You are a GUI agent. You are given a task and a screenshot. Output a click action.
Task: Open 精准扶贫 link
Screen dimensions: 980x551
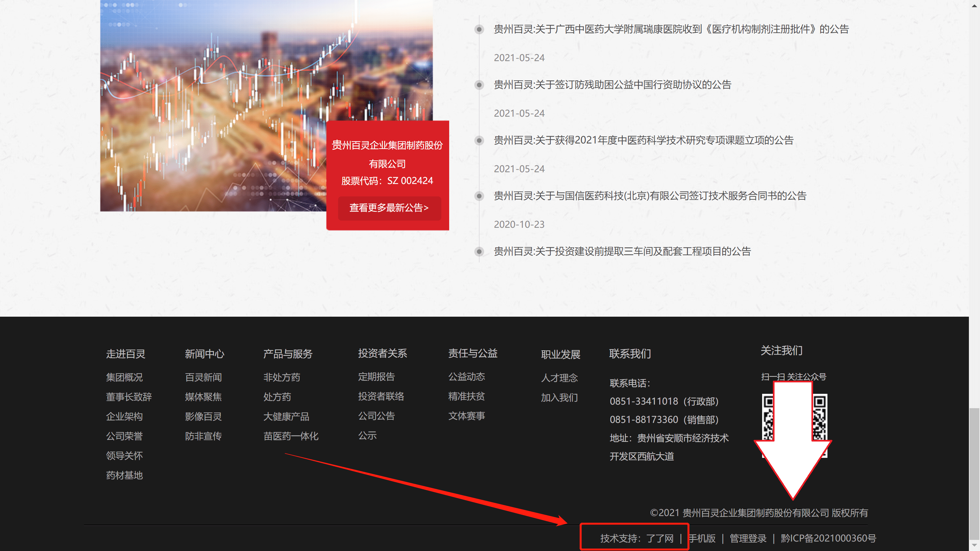tap(466, 396)
